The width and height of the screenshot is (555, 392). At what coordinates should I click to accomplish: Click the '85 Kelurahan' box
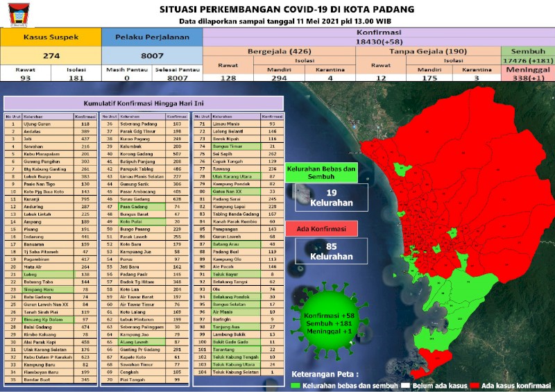coord(332,251)
